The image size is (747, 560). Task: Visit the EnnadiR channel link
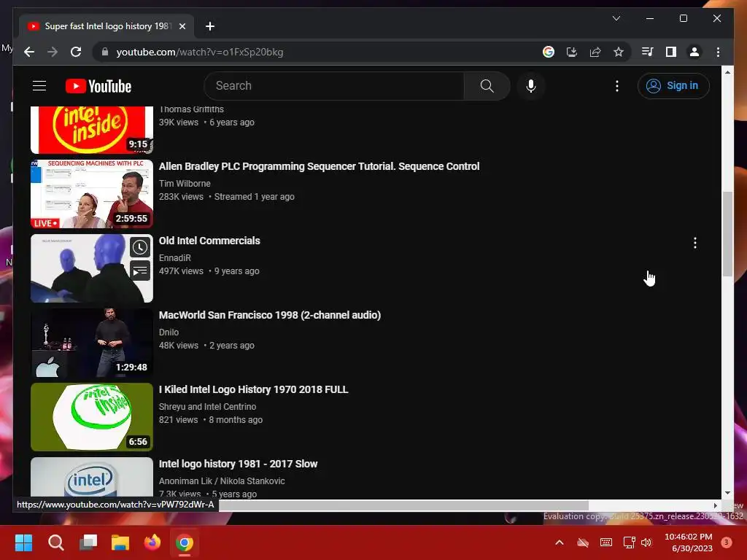click(x=175, y=257)
